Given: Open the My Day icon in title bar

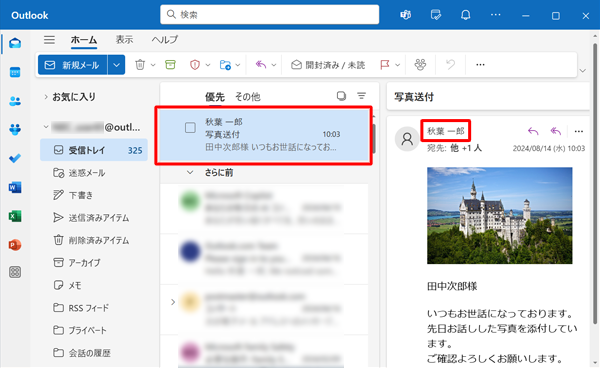Looking at the screenshot, I should tap(435, 15).
